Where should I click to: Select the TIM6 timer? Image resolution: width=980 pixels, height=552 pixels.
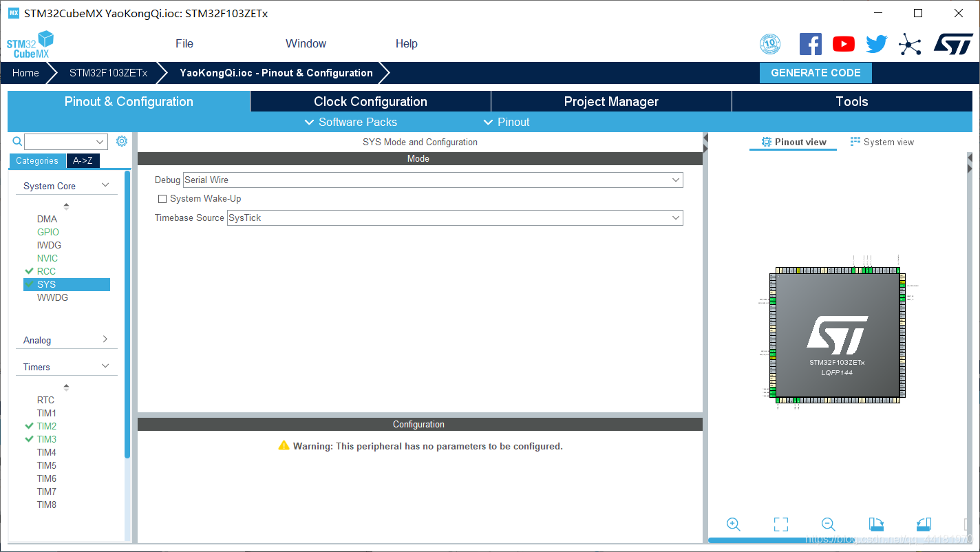(46, 478)
